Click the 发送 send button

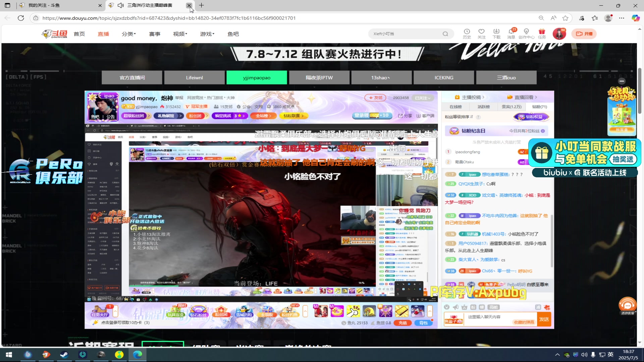544,319
